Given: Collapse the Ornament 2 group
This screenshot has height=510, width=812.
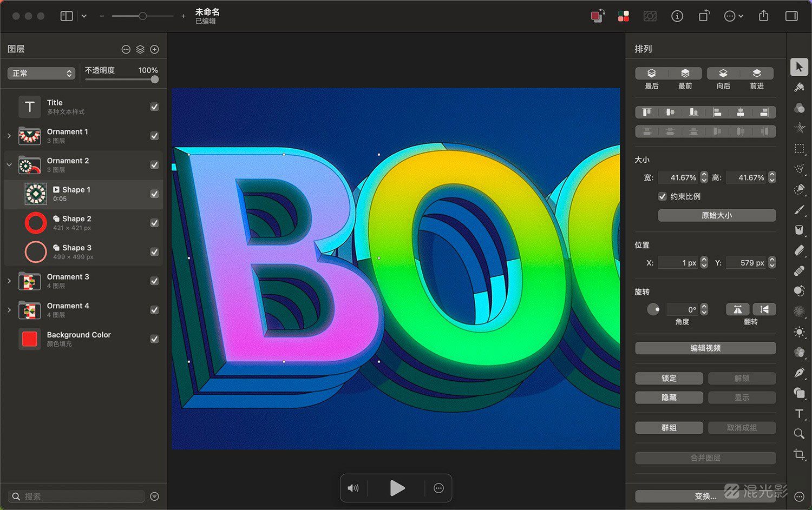Looking at the screenshot, I should (x=9, y=165).
